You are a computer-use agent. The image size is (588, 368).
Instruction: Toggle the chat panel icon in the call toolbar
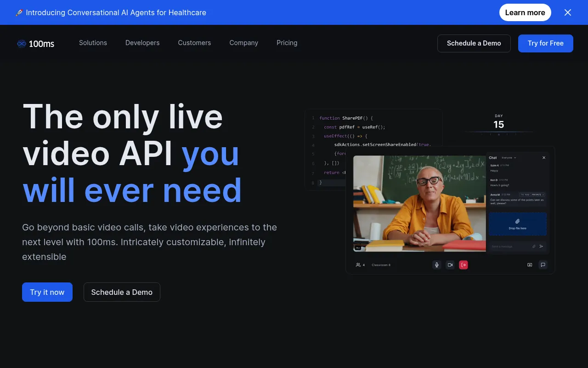pyautogui.click(x=543, y=265)
